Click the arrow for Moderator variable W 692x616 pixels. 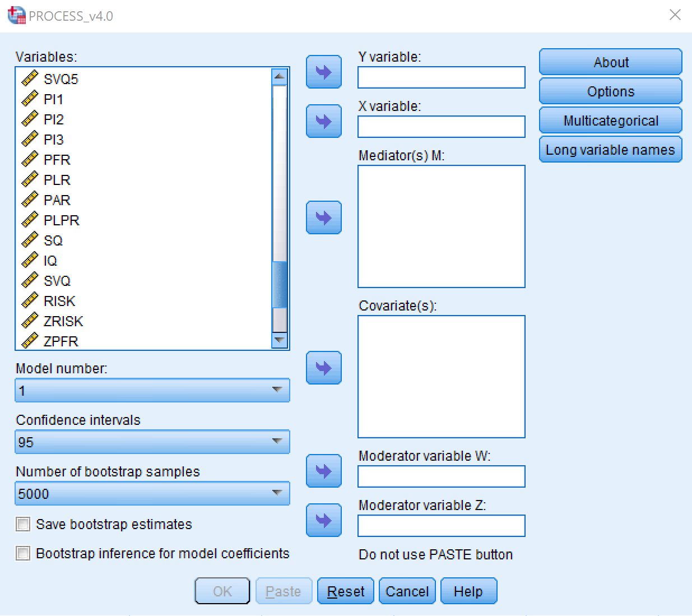(323, 471)
